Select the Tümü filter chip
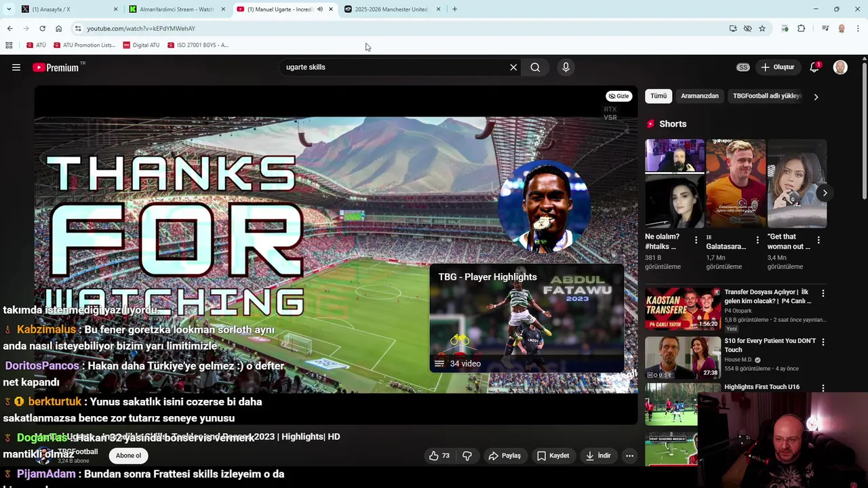 point(658,96)
